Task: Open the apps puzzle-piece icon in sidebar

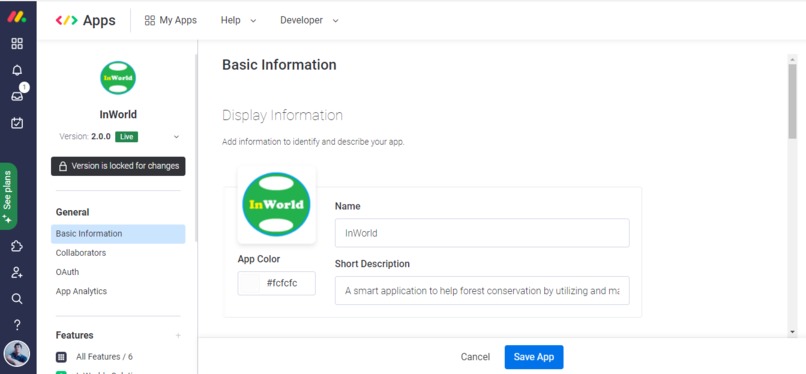Action: [x=17, y=246]
